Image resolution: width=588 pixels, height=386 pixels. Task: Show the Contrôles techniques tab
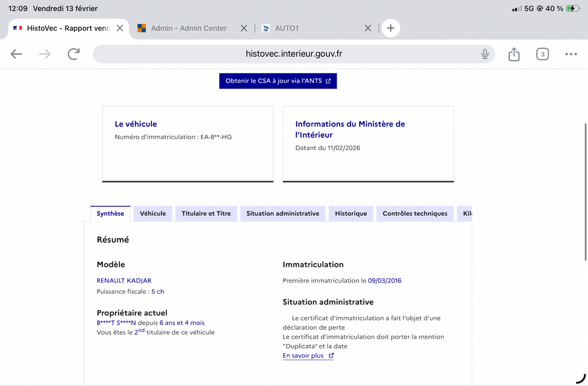tap(415, 214)
